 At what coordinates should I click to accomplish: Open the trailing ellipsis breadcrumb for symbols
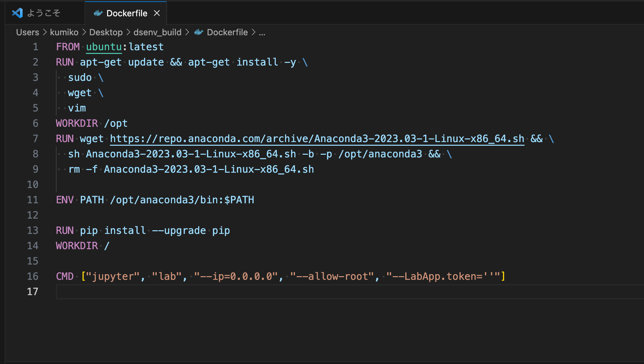pos(262,32)
